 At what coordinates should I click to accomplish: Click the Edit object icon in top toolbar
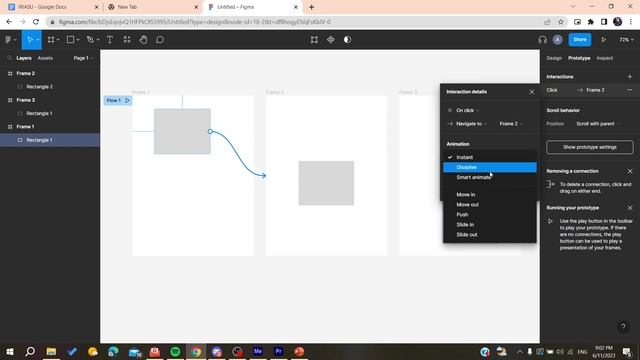(314, 40)
